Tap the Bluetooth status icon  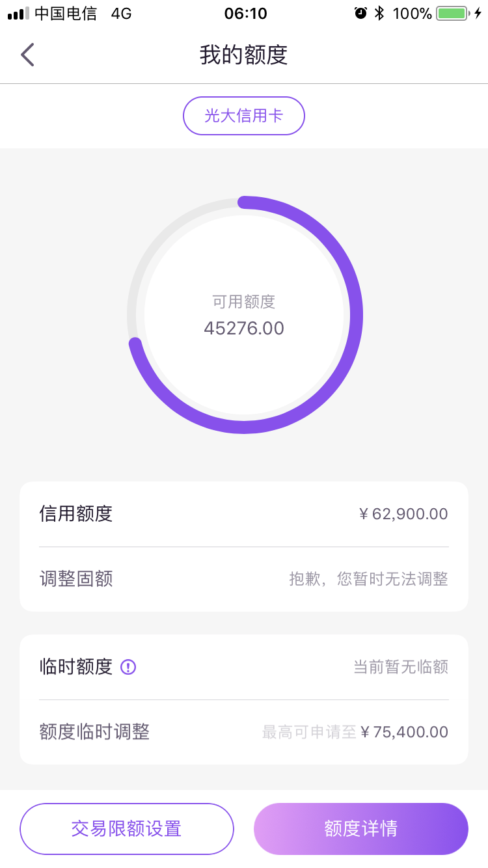point(379,13)
